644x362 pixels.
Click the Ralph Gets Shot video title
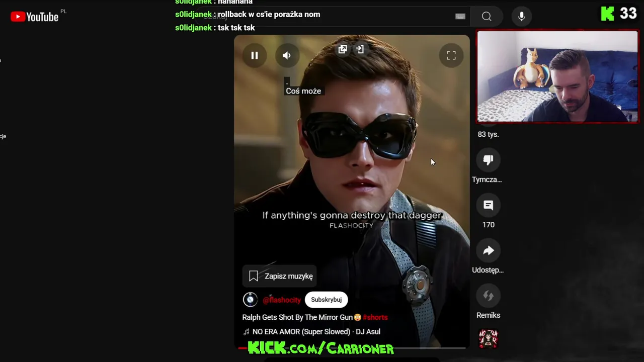(297, 317)
